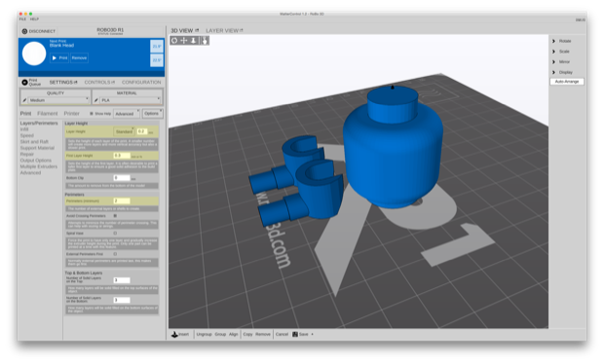Open the Save dropdown arrow
Screen dimensions: 604x364
[x=312, y=334]
